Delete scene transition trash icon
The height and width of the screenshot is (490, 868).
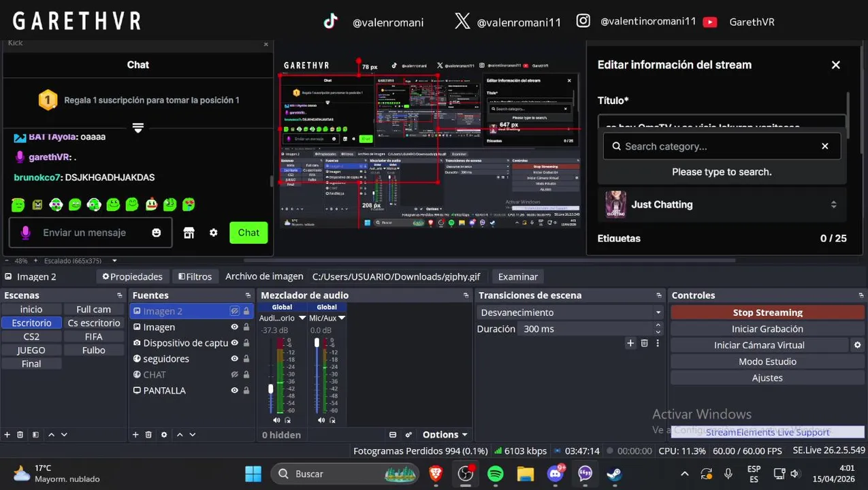[644, 343]
